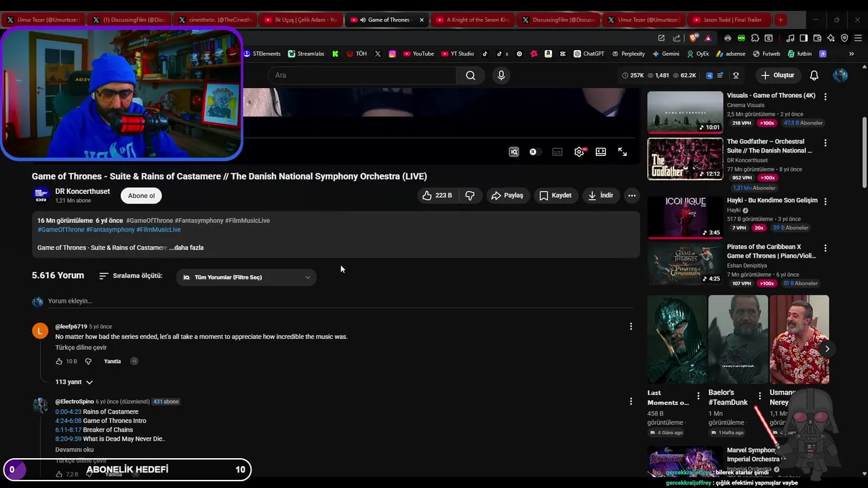The width and height of the screenshot is (868, 488).
Task: Open more actions menu beside İndir
Action: [631, 195]
